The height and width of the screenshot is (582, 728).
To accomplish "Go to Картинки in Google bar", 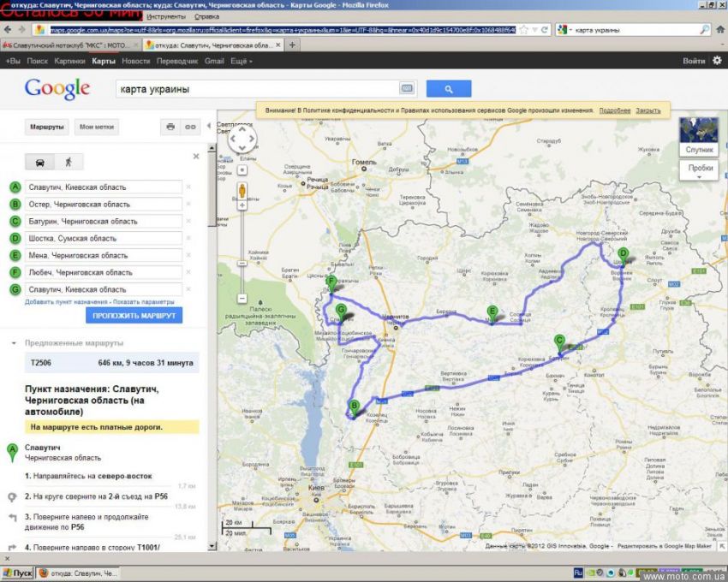I will pyautogui.click(x=69, y=61).
